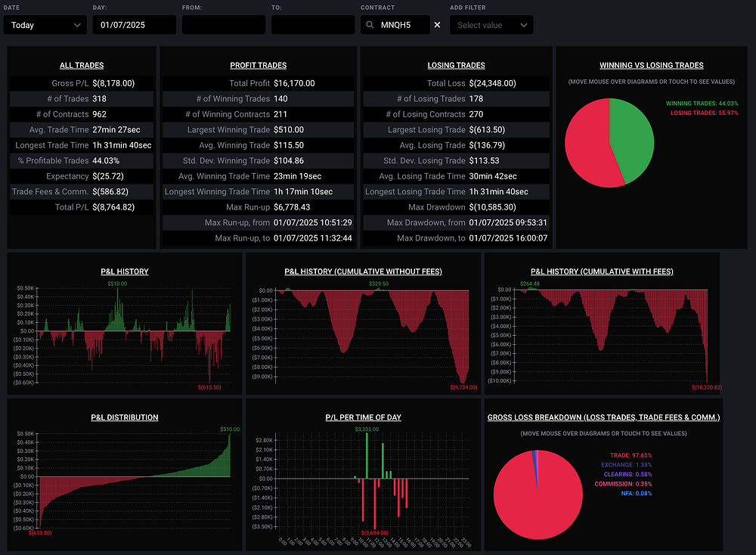The image size is (756, 555).
Task: Click the magnifier icon in Contract search
Action: click(x=370, y=25)
